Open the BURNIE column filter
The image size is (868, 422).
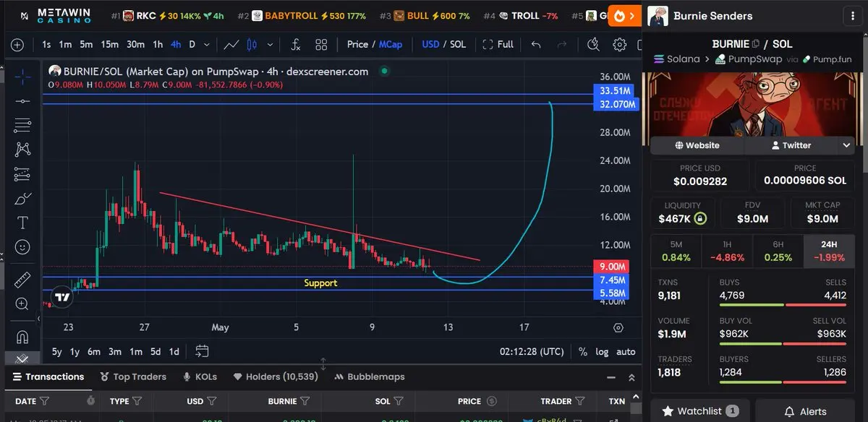(305, 401)
